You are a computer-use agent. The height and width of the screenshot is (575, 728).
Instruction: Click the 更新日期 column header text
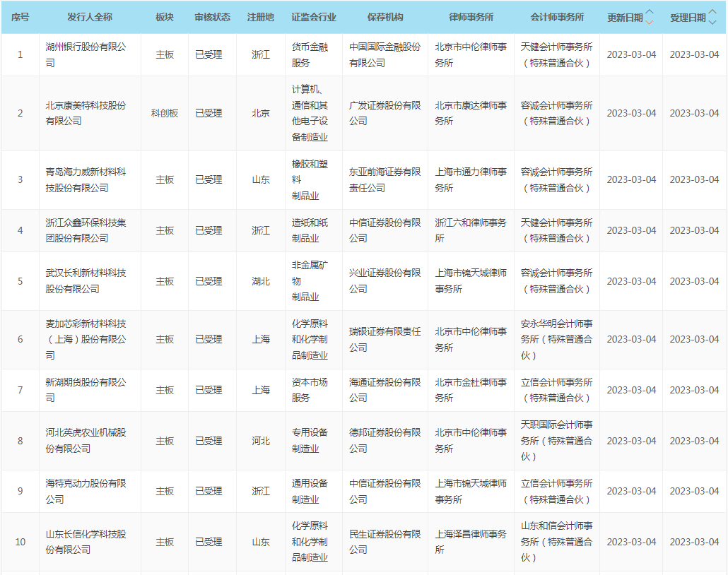[x=625, y=18]
